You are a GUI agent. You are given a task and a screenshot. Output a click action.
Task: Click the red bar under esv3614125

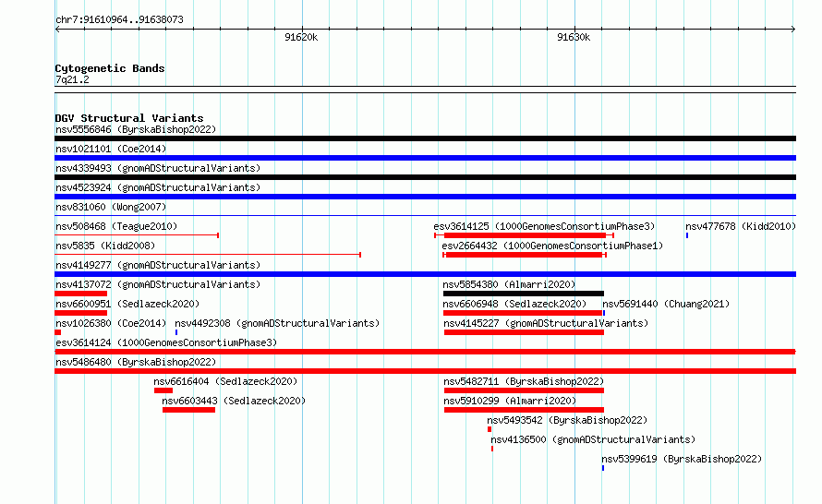525,235
